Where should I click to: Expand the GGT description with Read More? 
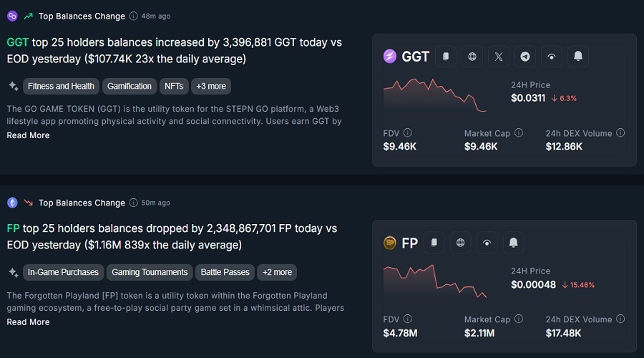tap(29, 135)
